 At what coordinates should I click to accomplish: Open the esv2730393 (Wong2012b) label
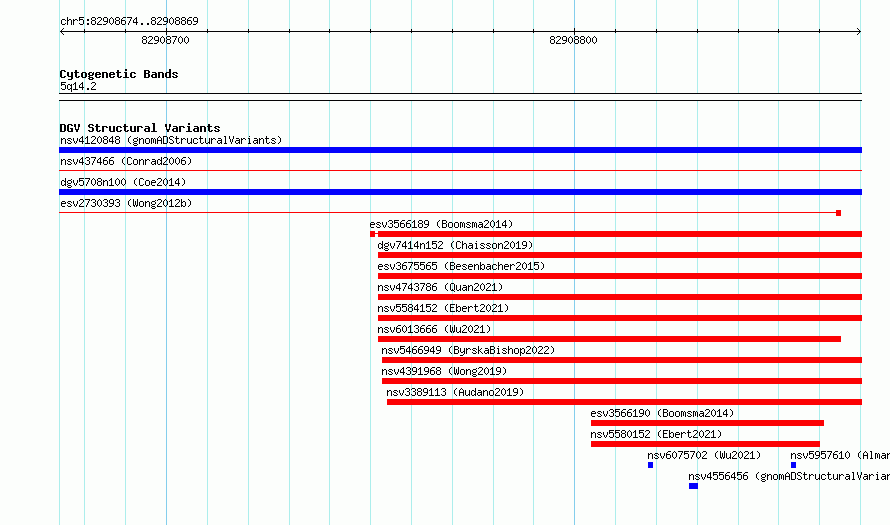pos(126,203)
